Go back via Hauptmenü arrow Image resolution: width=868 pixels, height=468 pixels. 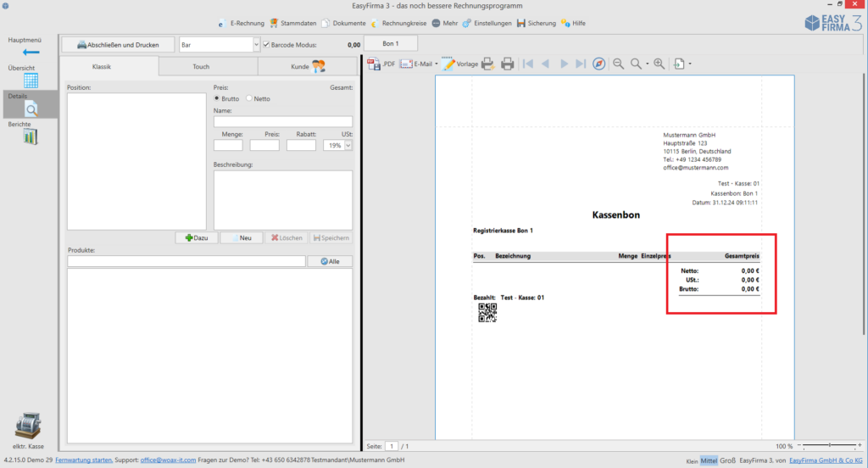click(31, 53)
